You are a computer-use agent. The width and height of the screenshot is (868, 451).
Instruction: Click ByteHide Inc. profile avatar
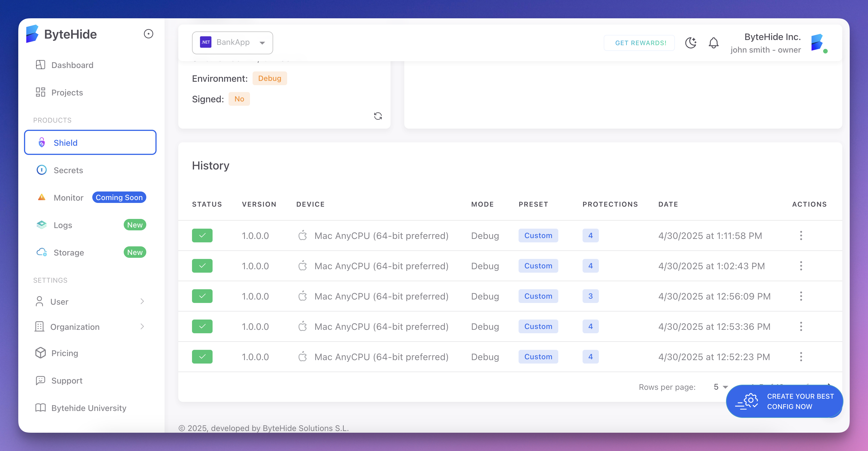click(x=818, y=43)
